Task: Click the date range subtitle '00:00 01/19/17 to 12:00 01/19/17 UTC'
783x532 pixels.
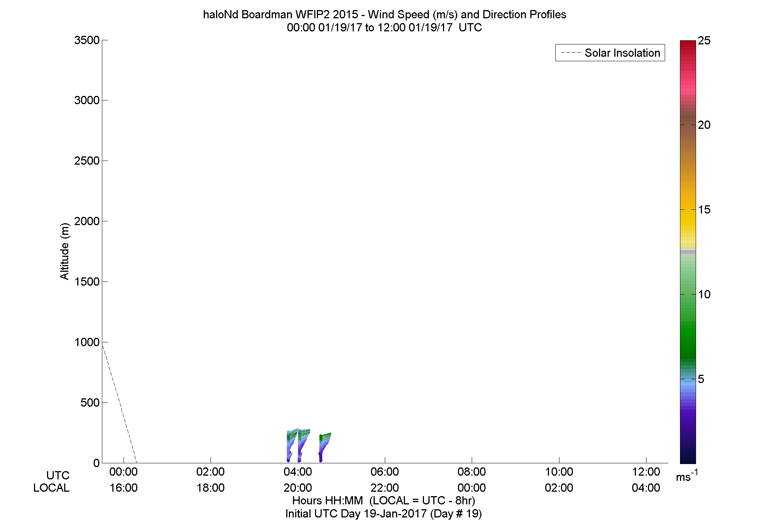Action: (384, 28)
